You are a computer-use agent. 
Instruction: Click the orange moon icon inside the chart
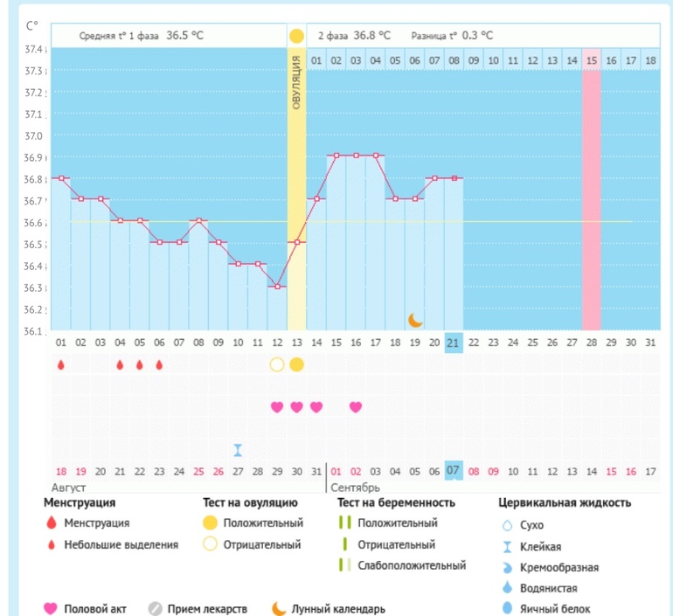415,320
